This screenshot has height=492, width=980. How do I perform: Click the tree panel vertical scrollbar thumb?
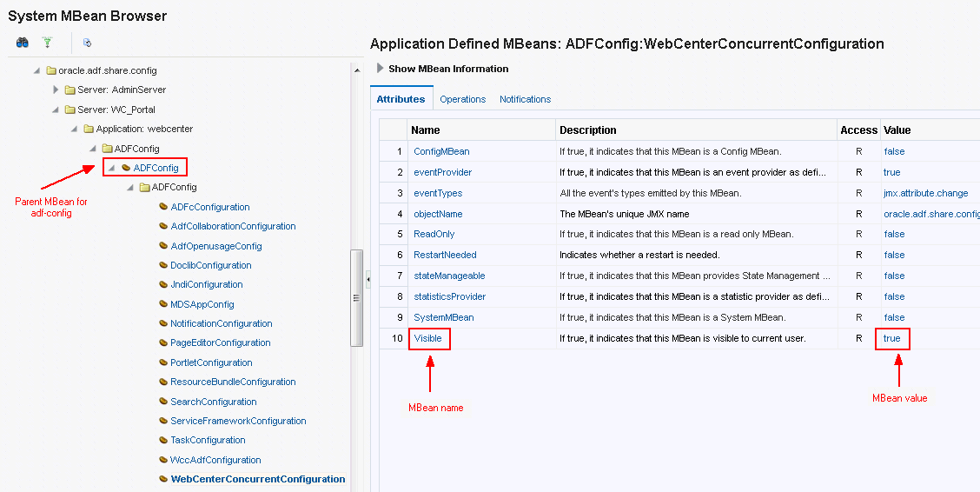[x=356, y=298]
